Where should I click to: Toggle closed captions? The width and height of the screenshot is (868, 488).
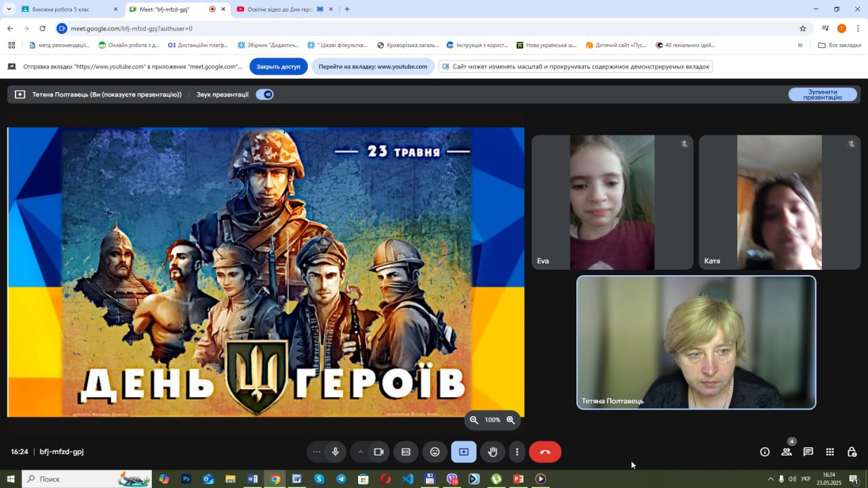pyautogui.click(x=406, y=452)
